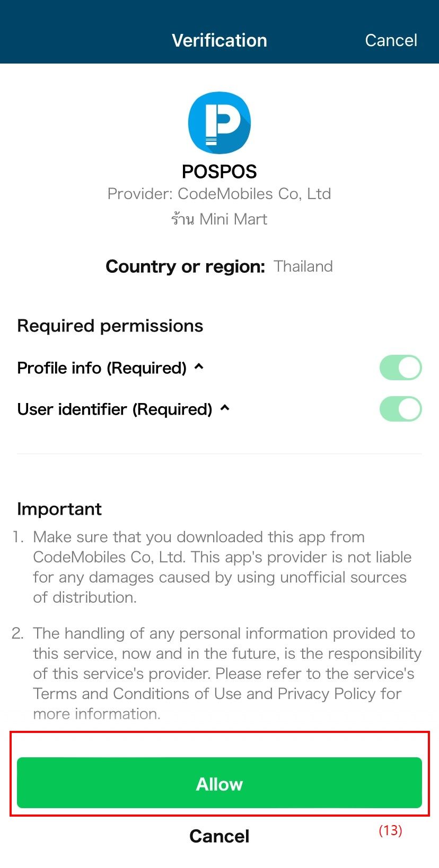Click the Verification header title

pos(219,40)
